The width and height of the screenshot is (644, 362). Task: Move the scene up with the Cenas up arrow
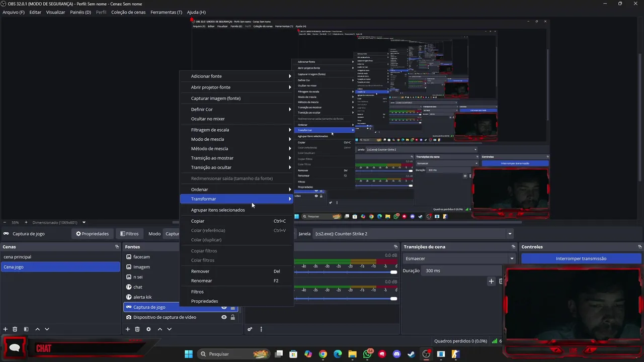click(x=37, y=329)
